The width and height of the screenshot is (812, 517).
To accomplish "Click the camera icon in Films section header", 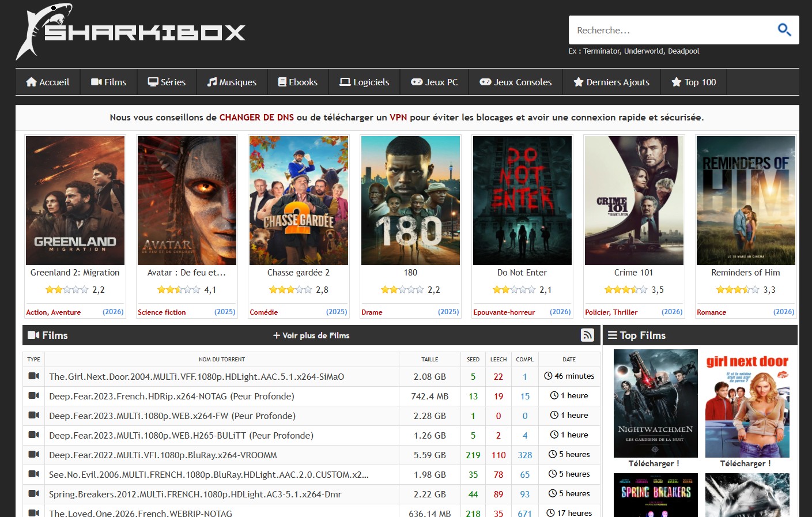I will pos(33,335).
